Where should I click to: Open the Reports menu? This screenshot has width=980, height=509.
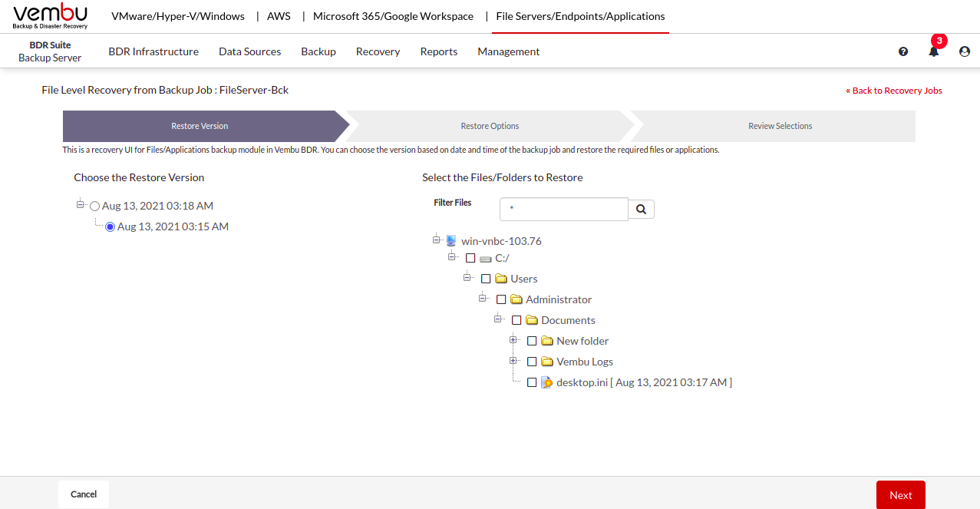point(439,51)
